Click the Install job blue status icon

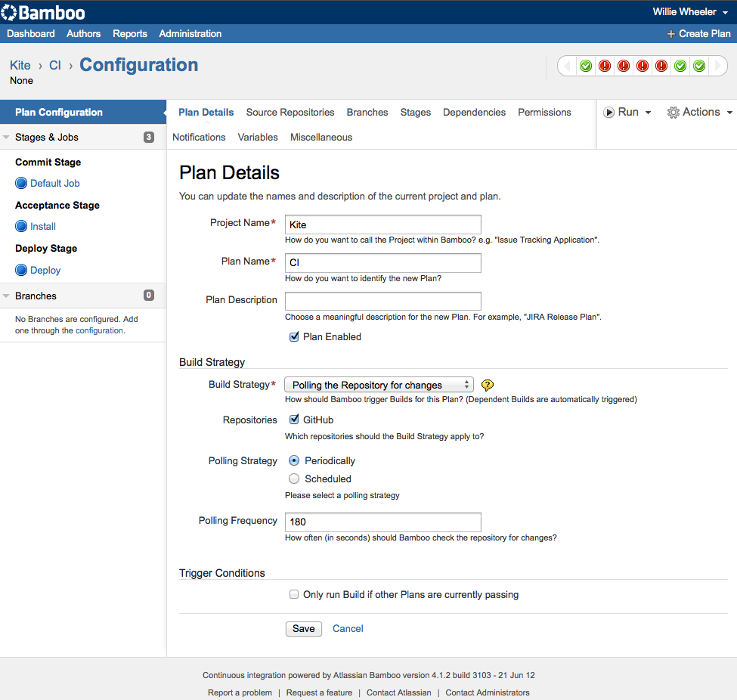point(21,226)
